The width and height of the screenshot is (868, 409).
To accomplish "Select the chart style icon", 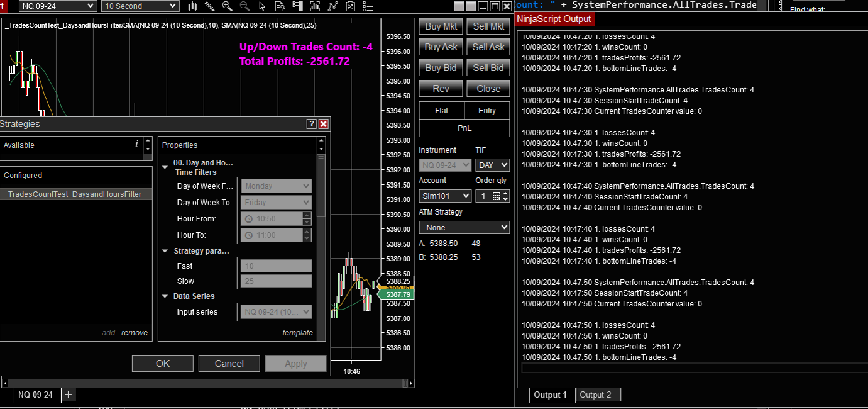I will [x=192, y=7].
